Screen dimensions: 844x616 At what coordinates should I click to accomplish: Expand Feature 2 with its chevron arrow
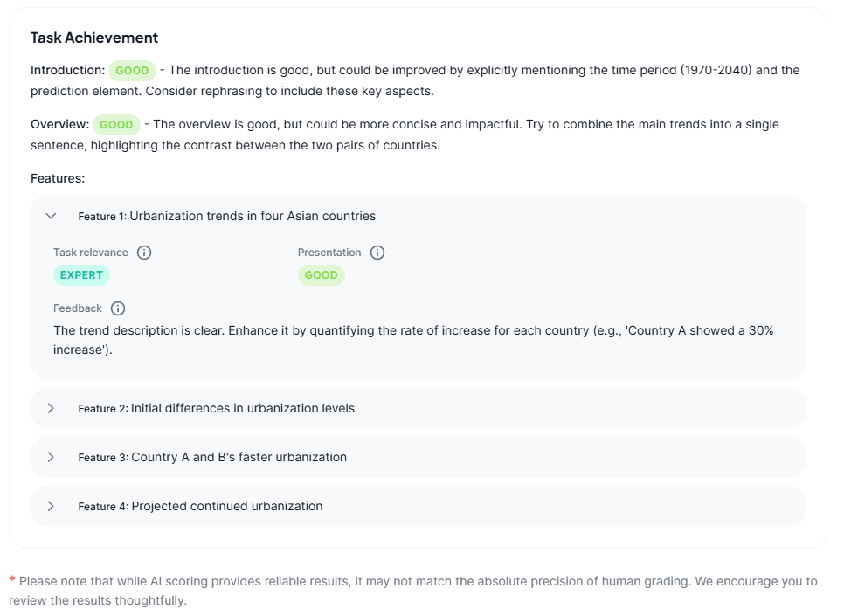(51, 408)
